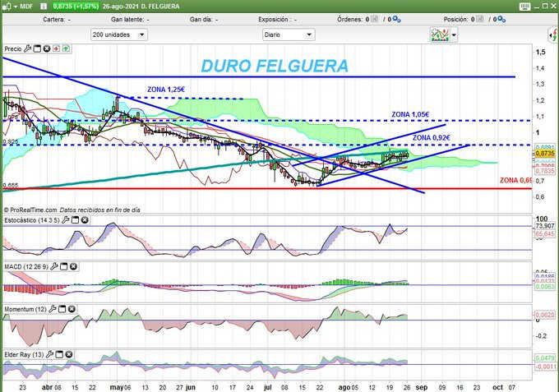The image size is (559, 392).
Task: Click the Elder Ray (13) label
Action: pyautogui.click(x=24, y=355)
